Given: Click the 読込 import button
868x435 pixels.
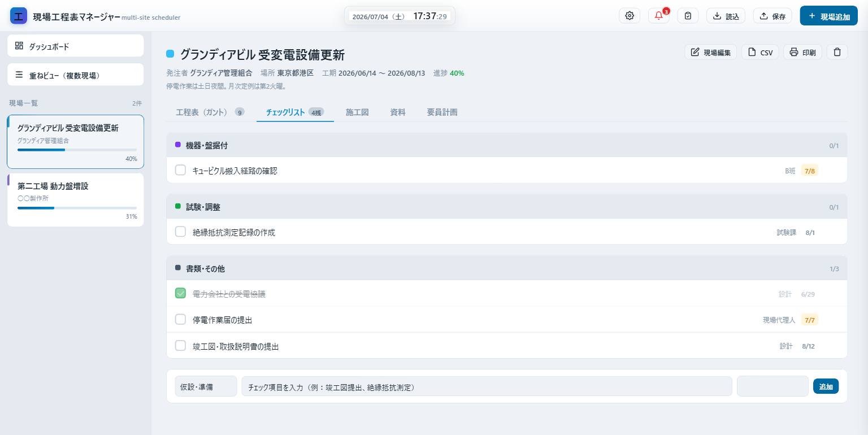Looking at the screenshot, I should click(x=726, y=16).
